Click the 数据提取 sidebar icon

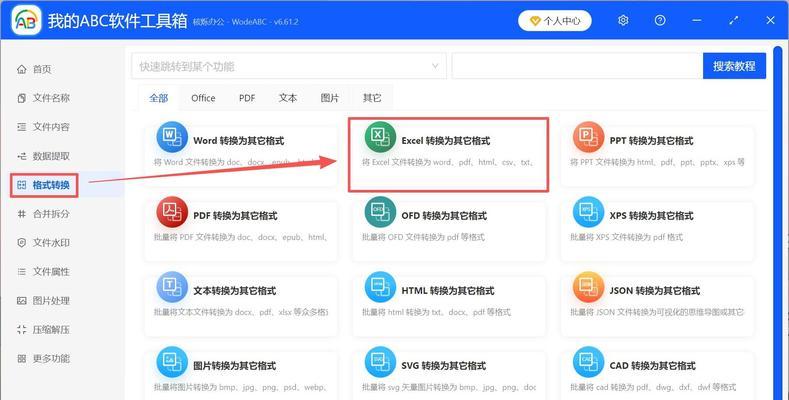pos(22,156)
